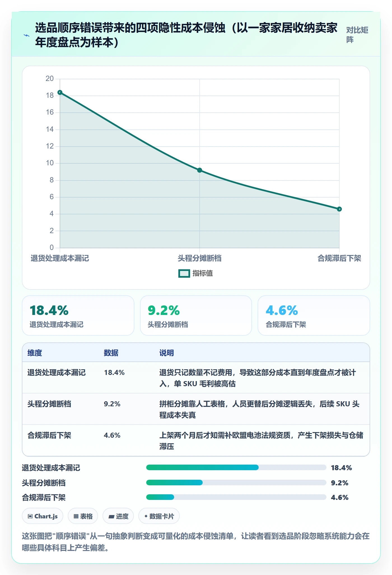The image size is (392, 575).
Task: Click x-axis label 头程分摊断档 under the chart
Action: [200, 258]
